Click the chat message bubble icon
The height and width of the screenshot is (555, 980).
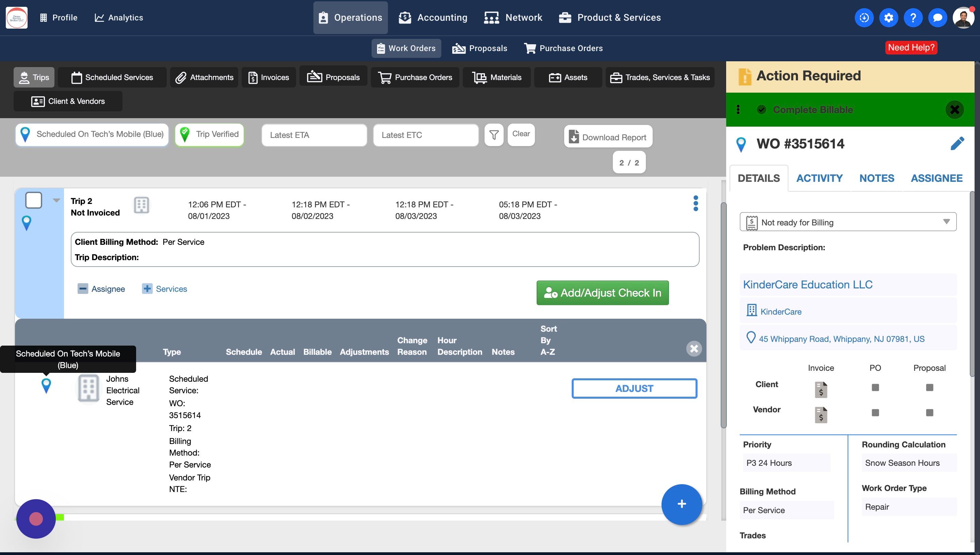937,17
